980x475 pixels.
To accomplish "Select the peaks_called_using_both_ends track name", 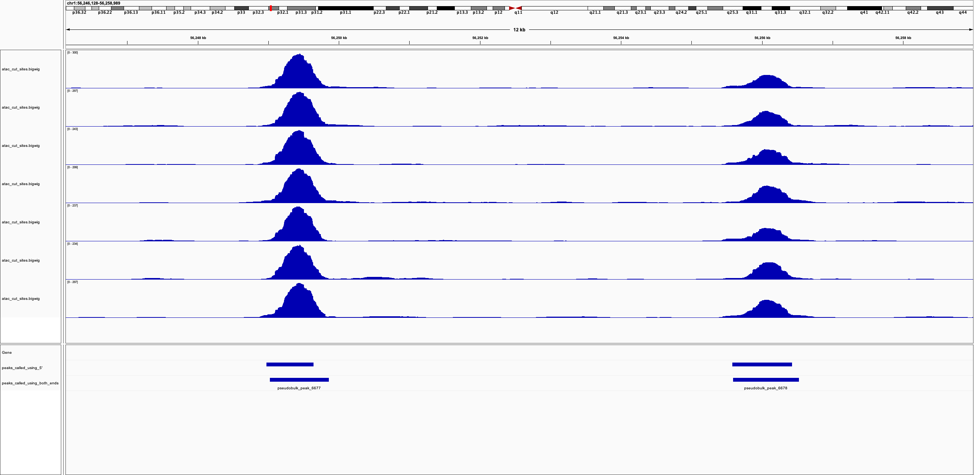I will pyautogui.click(x=31, y=382).
